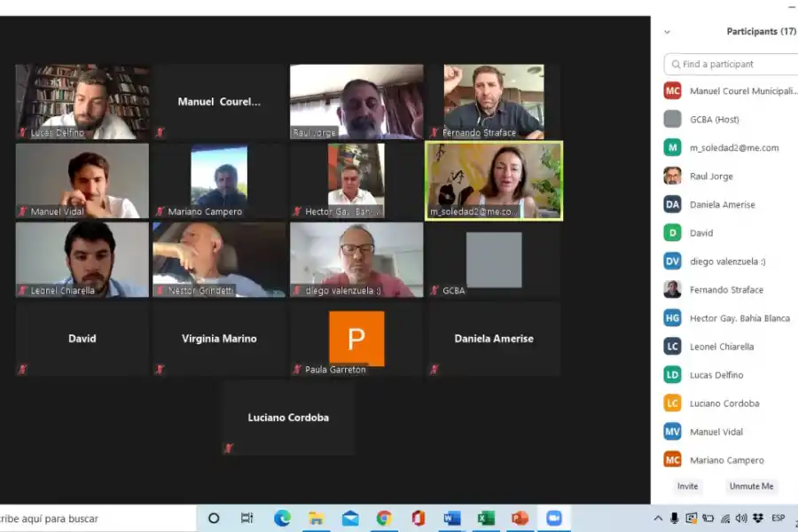Viewport: 798px width, 532px height.
Task: Select Lucas Delfino's video tile
Action: point(82,101)
